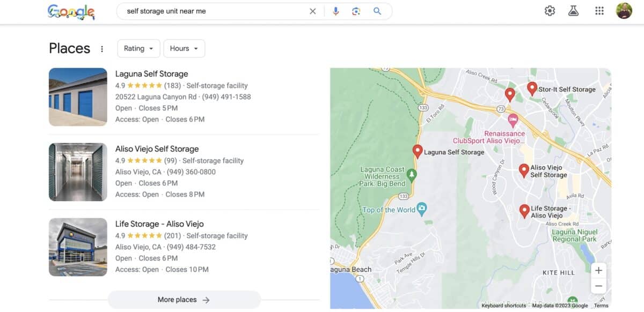Activate voice search with the microphone icon
Screen dimensions: 644x312
(336, 11)
